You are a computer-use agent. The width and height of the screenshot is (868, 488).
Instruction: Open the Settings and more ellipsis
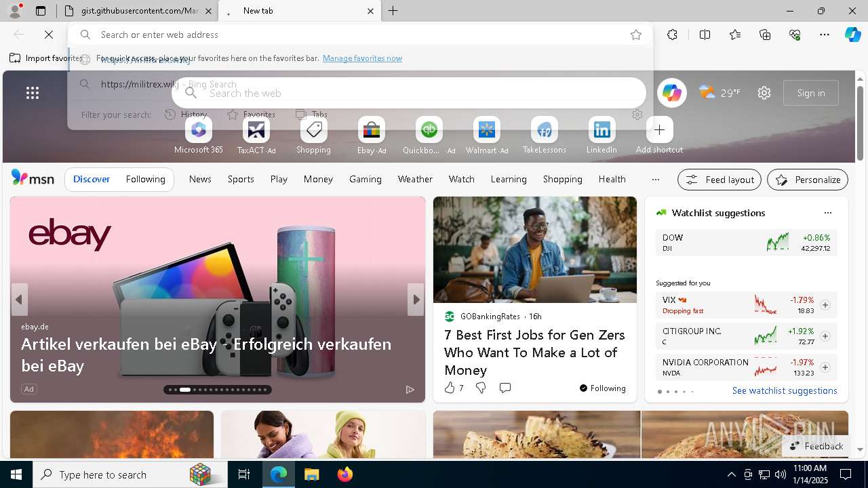[x=825, y=35]
